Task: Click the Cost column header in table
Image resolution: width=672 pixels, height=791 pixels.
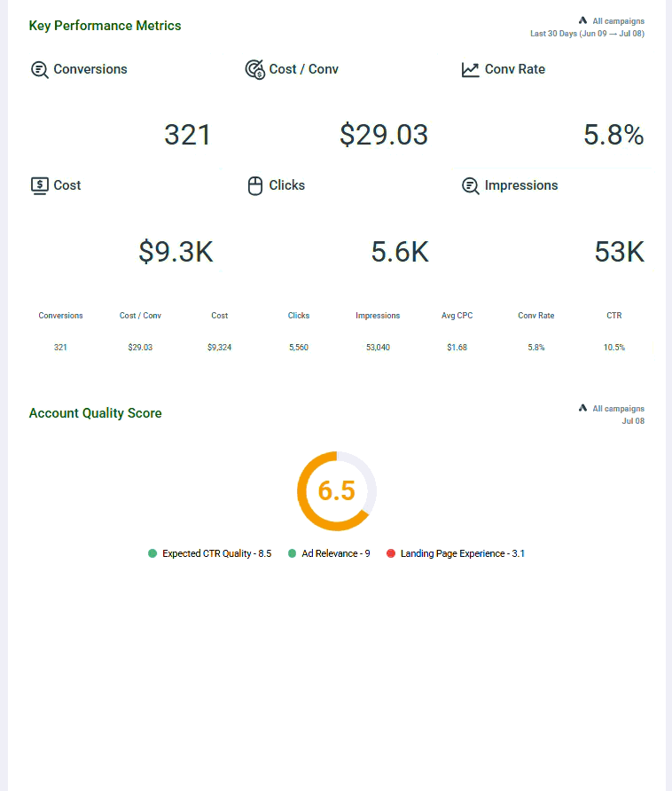Action: click(x=220, y=316)
